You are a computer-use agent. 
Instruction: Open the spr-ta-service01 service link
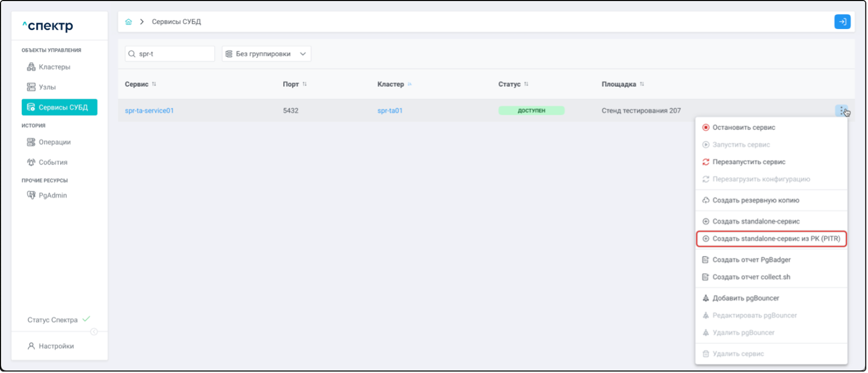(x=149, y=111)
